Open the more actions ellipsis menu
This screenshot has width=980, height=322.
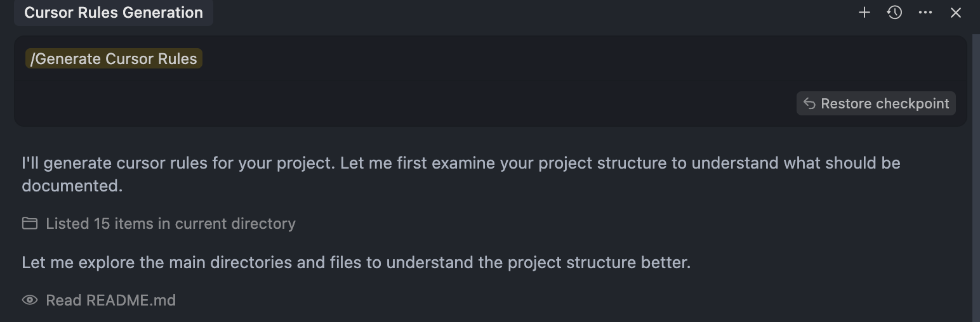pos(925,13)
